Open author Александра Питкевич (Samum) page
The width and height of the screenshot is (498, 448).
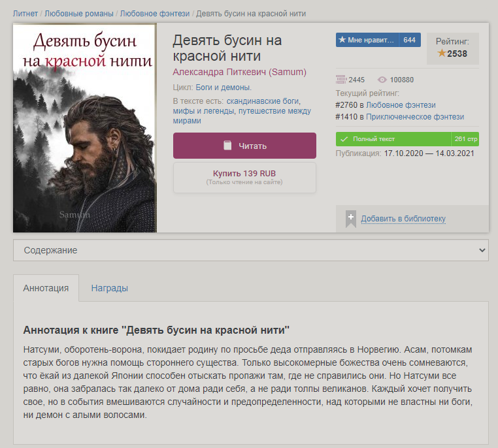pos(239,72)
